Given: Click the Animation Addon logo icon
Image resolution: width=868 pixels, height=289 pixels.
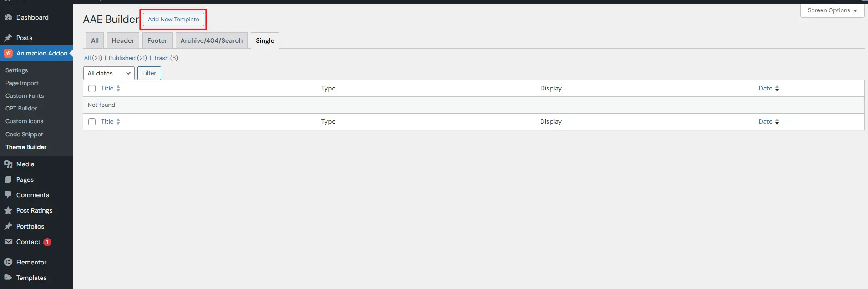Looking at the screenshot, I should [x=8, y=53].
